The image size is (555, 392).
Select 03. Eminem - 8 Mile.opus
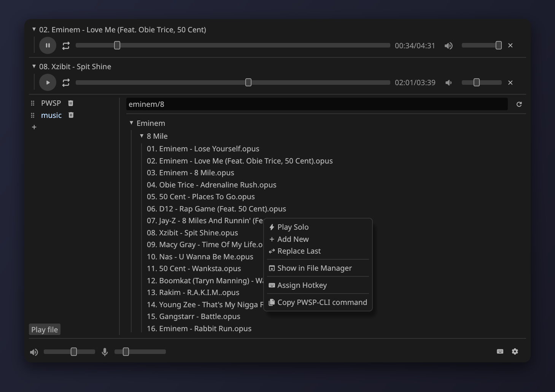click(191, 173)
